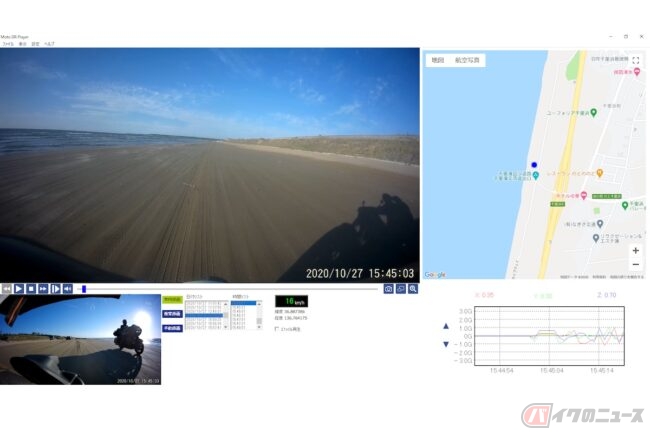Decrease G-sensor graph scale with down arrow
Screen dimensions: 650x433
coord(446,344)
